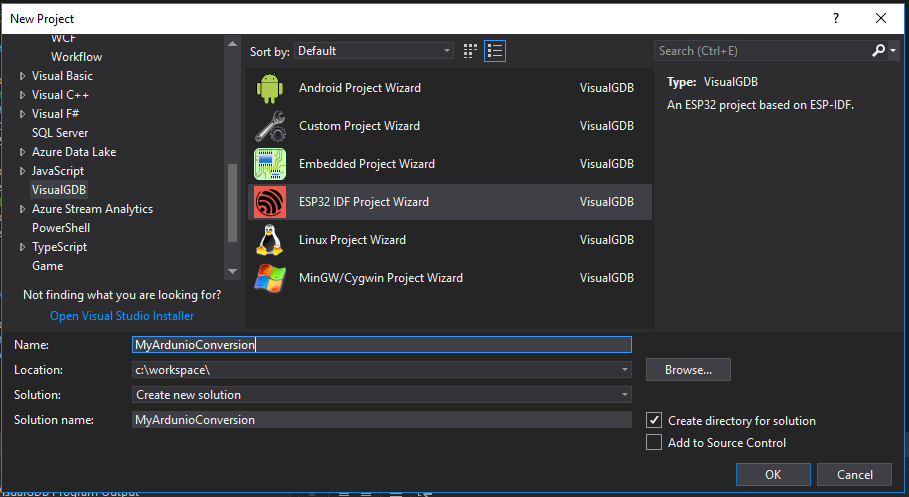
Task: Open Visual Studio Installer link
Action: [x=122, y=316]
